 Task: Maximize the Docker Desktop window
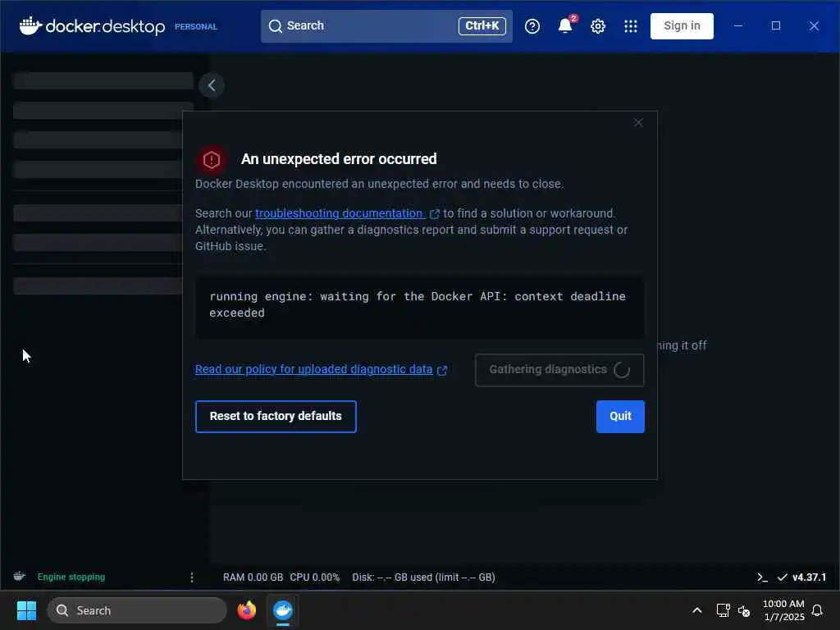click(x=776, y=25)
